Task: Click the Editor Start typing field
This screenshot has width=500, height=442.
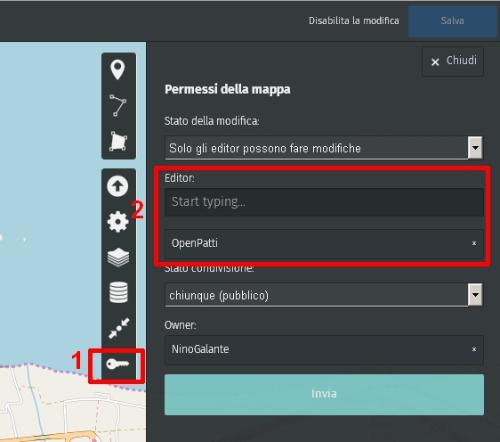Action: (324, 202)
